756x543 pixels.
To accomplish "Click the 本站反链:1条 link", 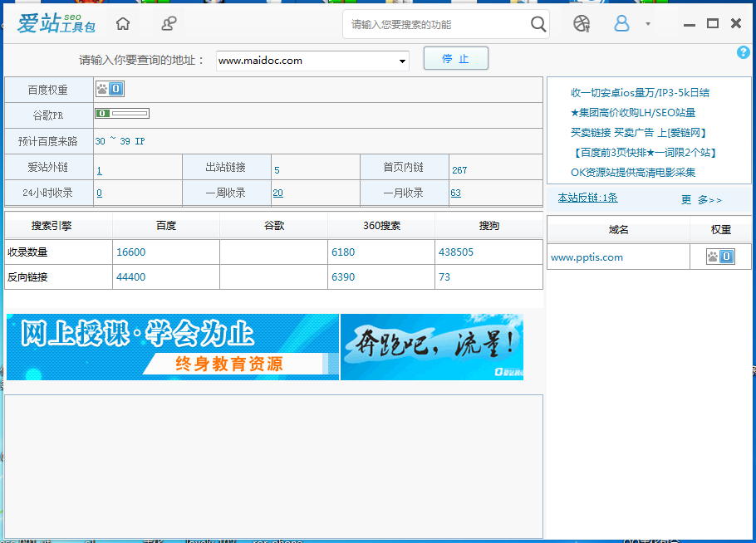I will coord(587,198).
